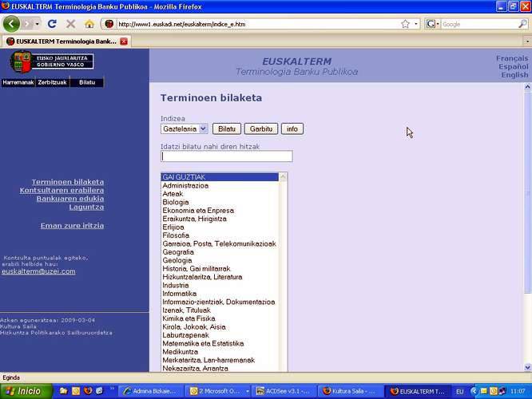
Task: Select Geografia in the list
Action: point(220,252)
